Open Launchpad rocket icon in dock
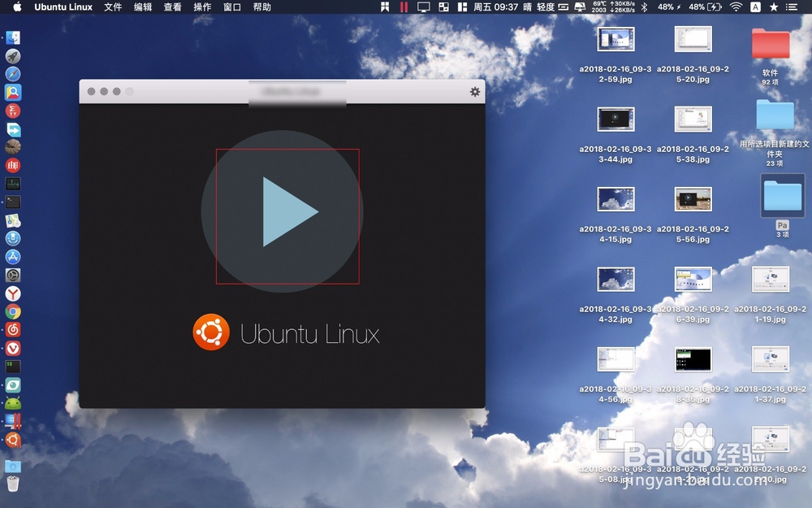 click(13, 55)
